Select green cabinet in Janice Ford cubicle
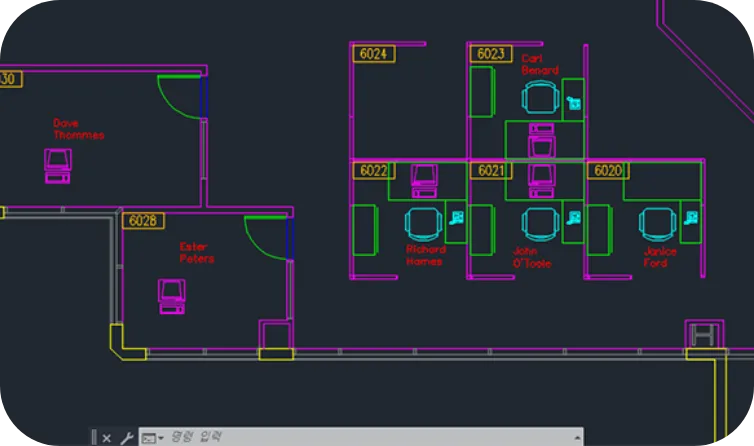 coord(600,230)
